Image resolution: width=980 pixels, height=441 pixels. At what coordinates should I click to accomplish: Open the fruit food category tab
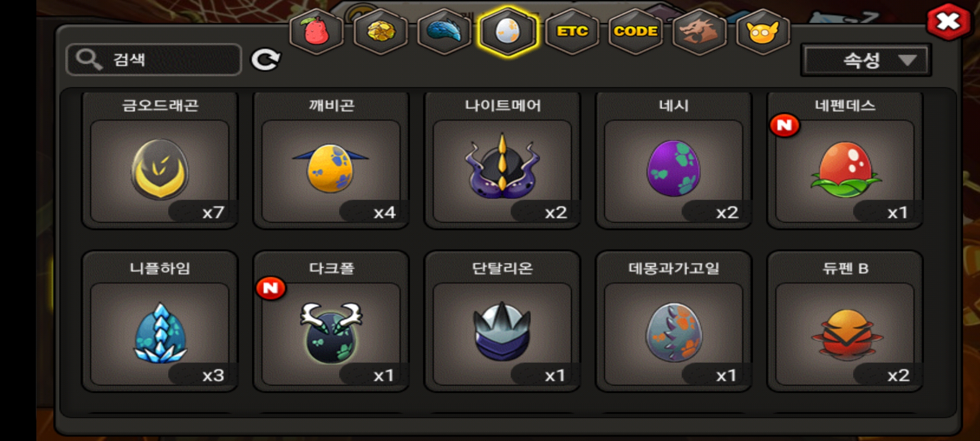click(316, 31)
